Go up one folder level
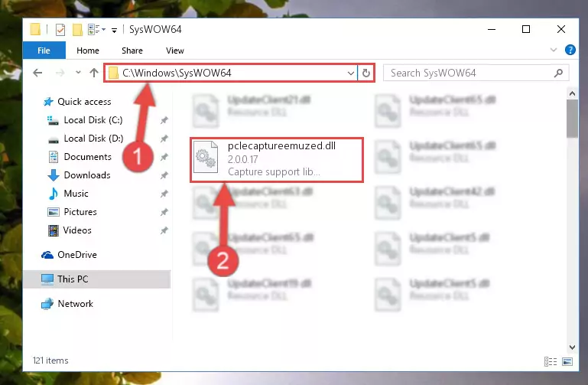The width and height of the screenshot is (588, 385). [x=94, y=73]
